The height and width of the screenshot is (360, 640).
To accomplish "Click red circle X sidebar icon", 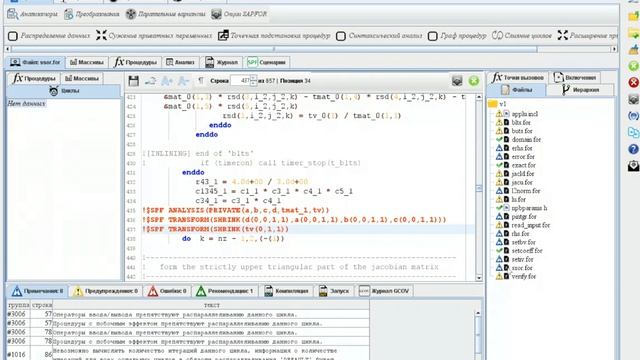I will pyautogui.click(x=633, y=82).
